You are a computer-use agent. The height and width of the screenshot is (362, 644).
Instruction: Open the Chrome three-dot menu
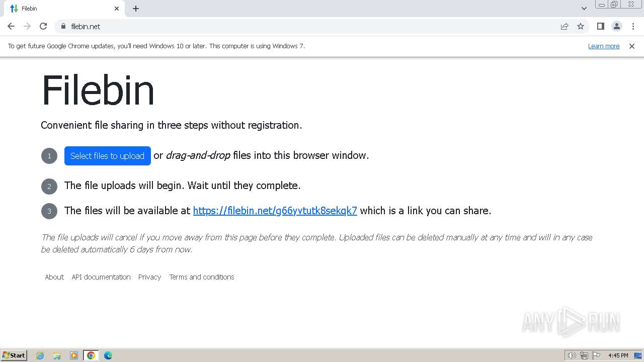tap(633, 26)
